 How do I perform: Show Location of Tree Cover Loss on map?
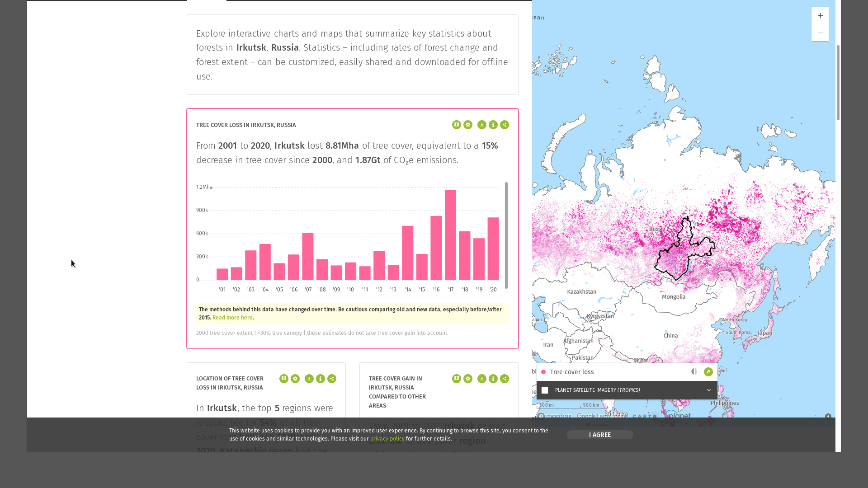coord(284,379)
